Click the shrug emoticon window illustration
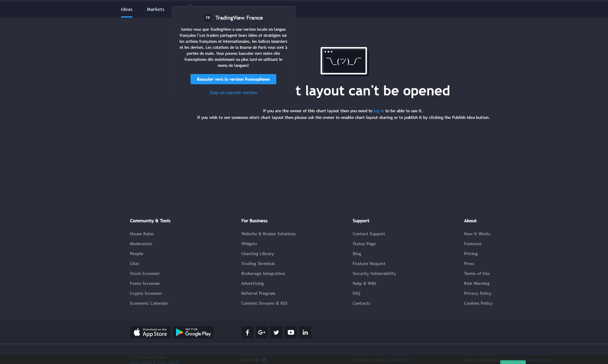Viewport: 608px width, 364px height. pos(344,61)
